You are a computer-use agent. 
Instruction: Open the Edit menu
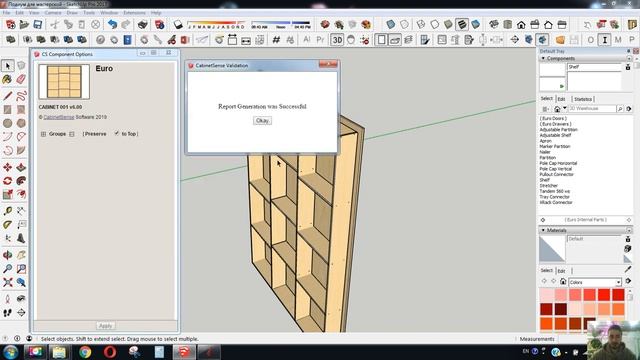[20, 13]
